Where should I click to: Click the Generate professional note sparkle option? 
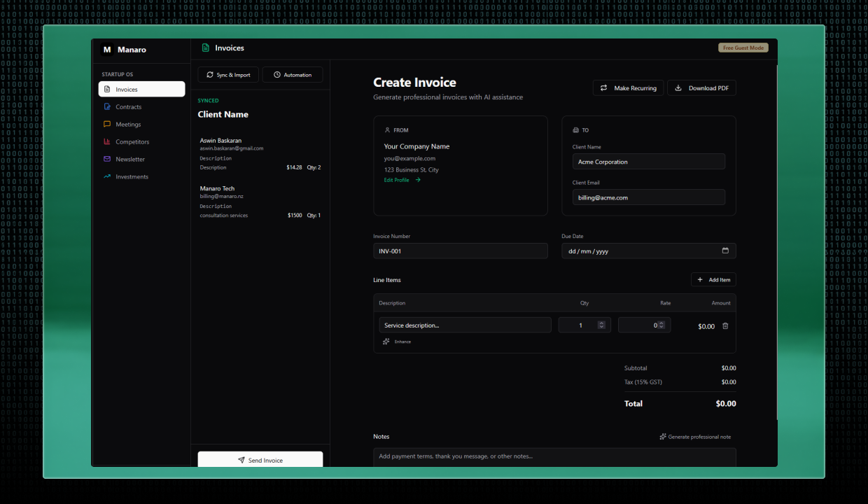(x=695, y=436)
